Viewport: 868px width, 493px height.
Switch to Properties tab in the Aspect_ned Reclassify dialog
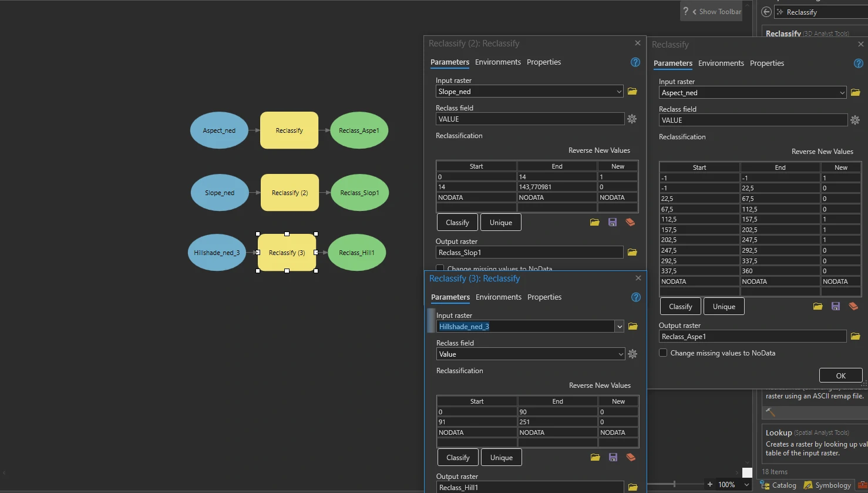click(x=766, y=63)
